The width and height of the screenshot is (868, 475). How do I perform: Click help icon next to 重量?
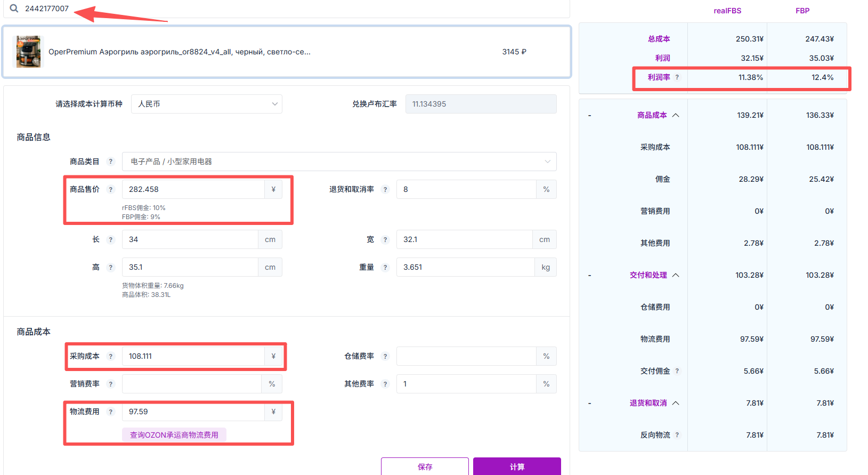click(385, 267)
